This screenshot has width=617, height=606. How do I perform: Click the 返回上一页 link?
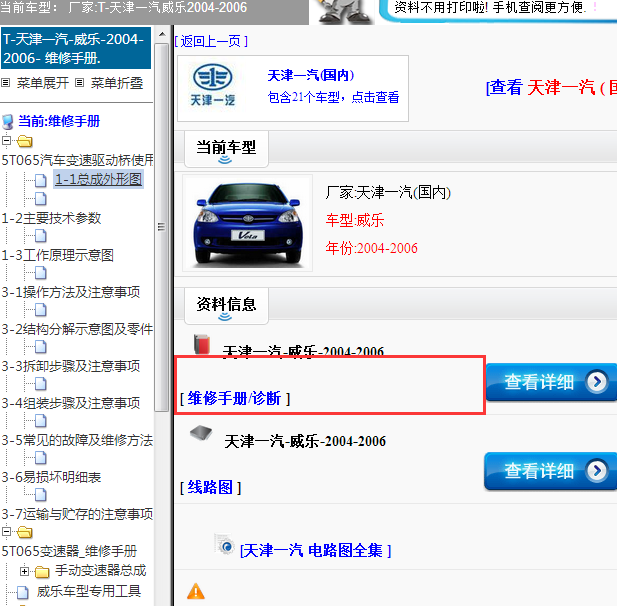pos(211,41)
